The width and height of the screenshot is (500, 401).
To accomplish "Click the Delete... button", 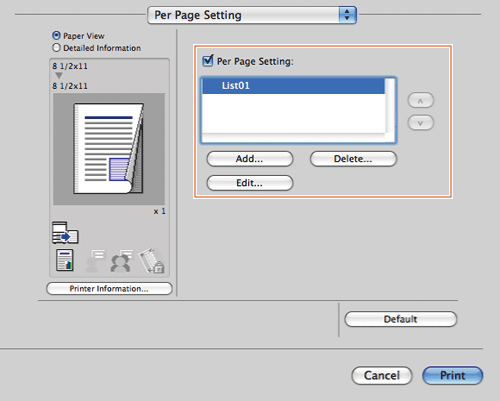I will [x=353, y=159].
